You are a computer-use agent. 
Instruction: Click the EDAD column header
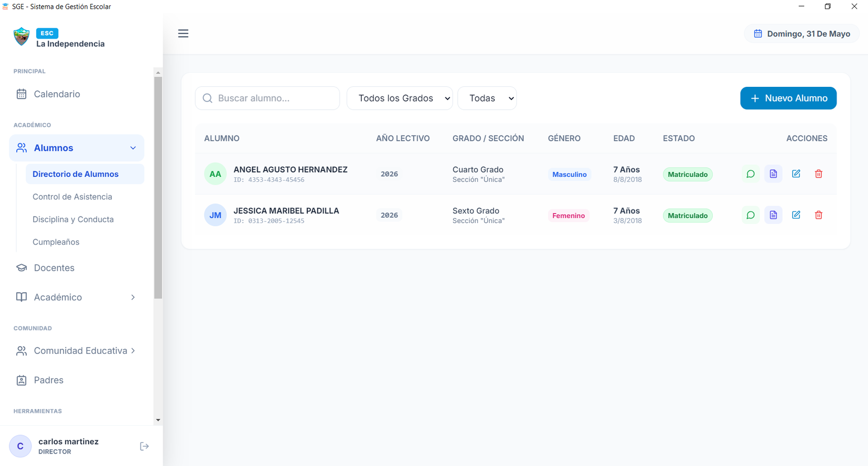point(624,138)
